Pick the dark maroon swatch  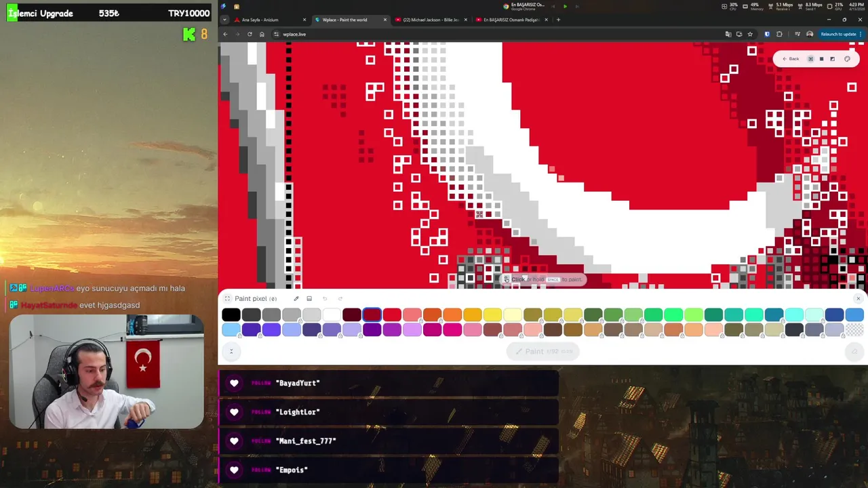pos(352,314)
